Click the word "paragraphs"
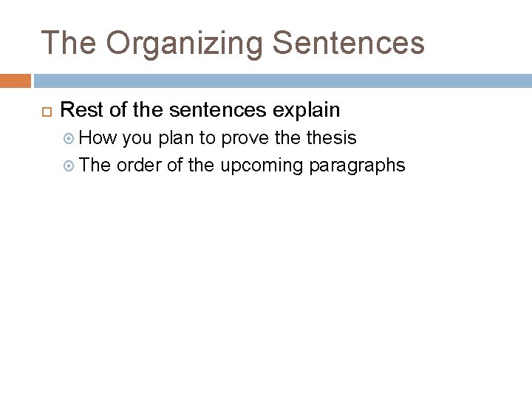This screenshot has width=532, height=399. (x=357, y=166)
